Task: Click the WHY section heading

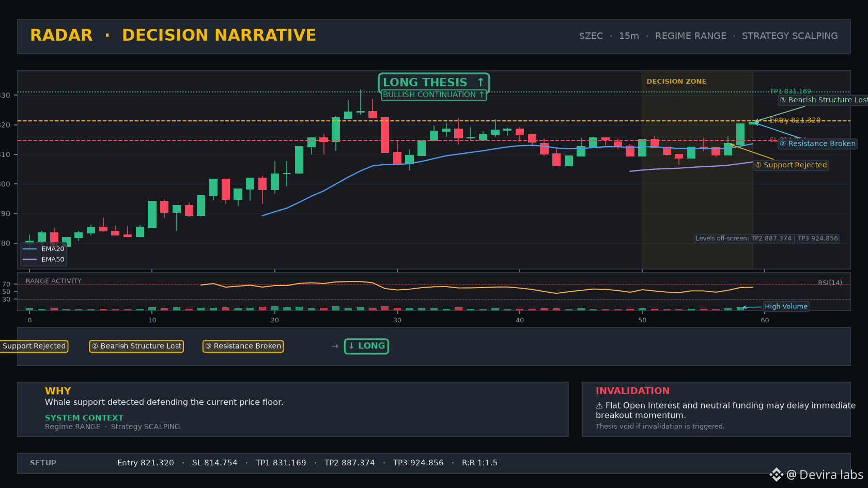Action: pos(58,391)
